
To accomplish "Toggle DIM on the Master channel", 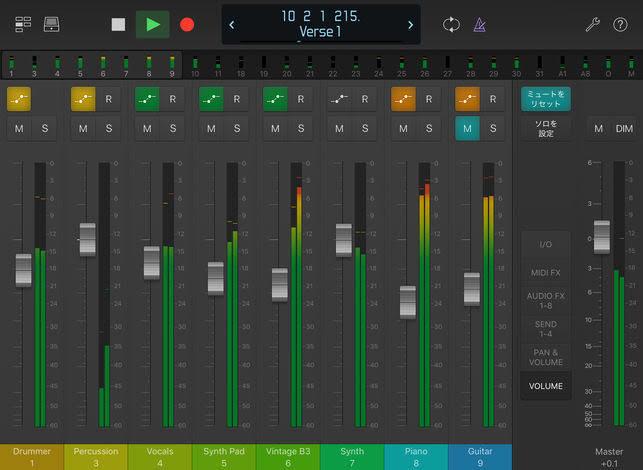I will [624, 128].
